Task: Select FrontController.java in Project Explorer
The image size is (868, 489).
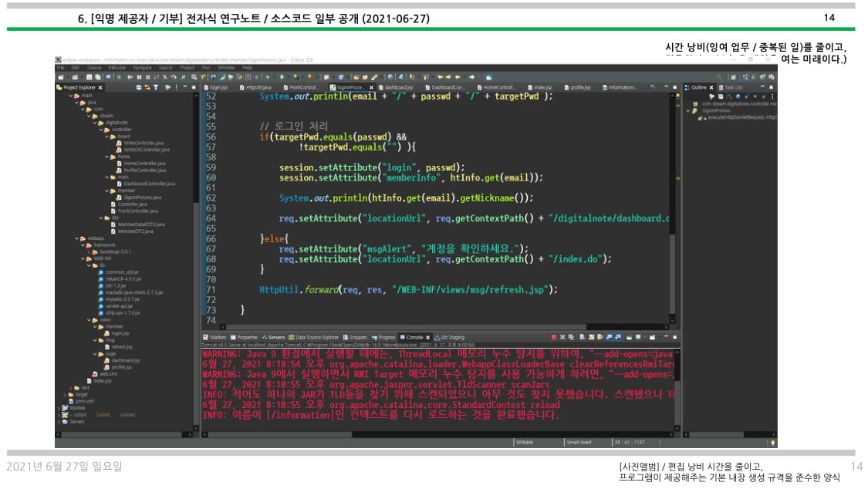Action: click(x=134, y=211)
